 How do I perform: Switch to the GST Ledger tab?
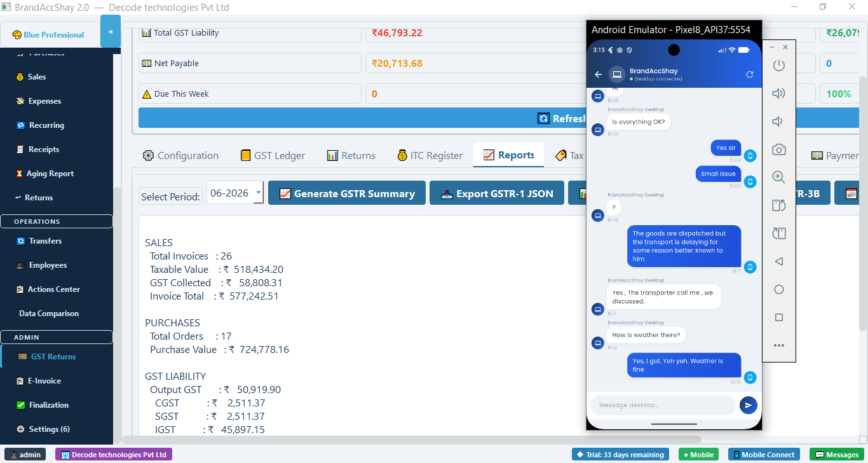tap(273, 155)
